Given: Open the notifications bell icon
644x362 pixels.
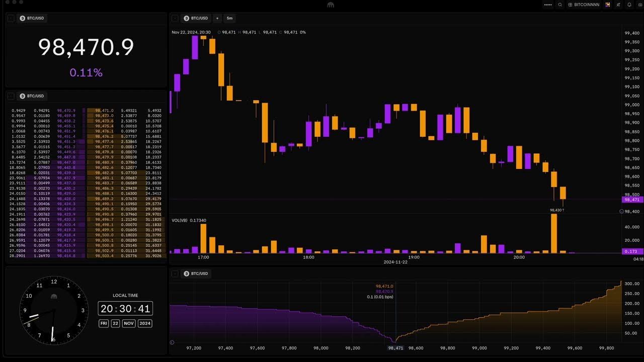Looking at the screenshot, I should click(629, 5).
